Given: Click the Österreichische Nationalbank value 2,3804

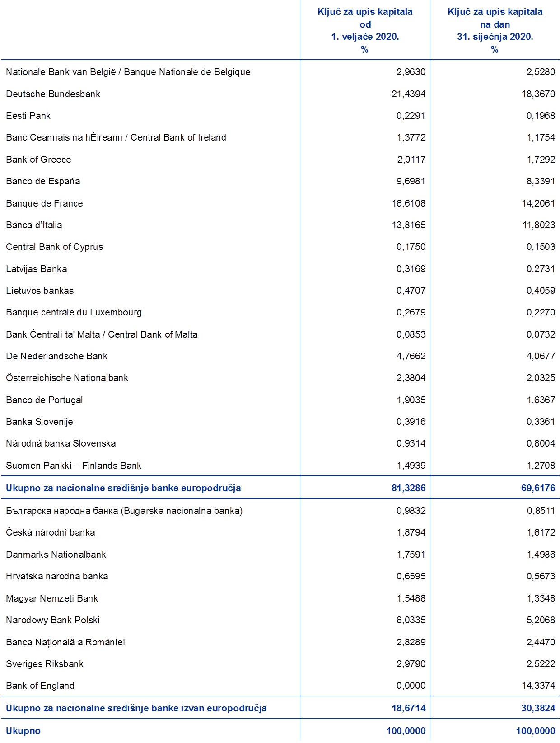Looking at the screenshot, I should (411, 378).
